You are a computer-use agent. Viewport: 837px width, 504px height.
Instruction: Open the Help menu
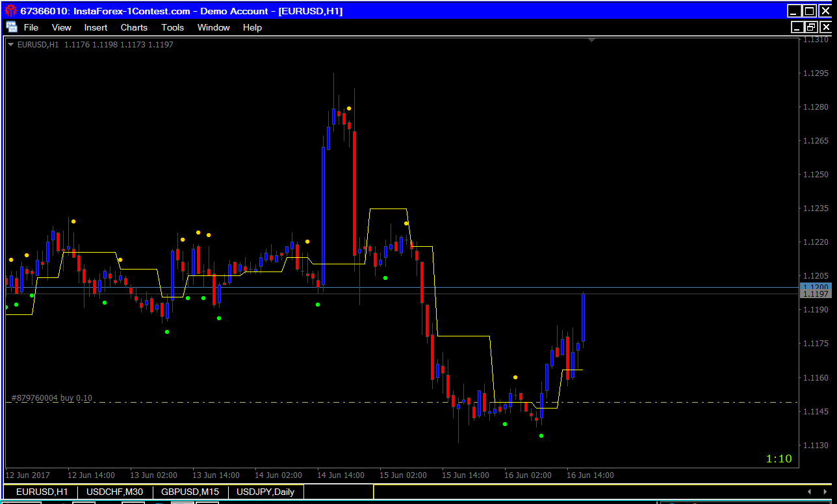click(x=252, y=27)
